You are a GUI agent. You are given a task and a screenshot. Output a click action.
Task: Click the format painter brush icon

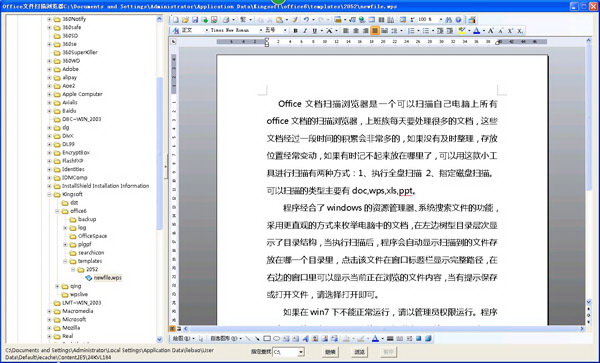[x=295, y=20]
